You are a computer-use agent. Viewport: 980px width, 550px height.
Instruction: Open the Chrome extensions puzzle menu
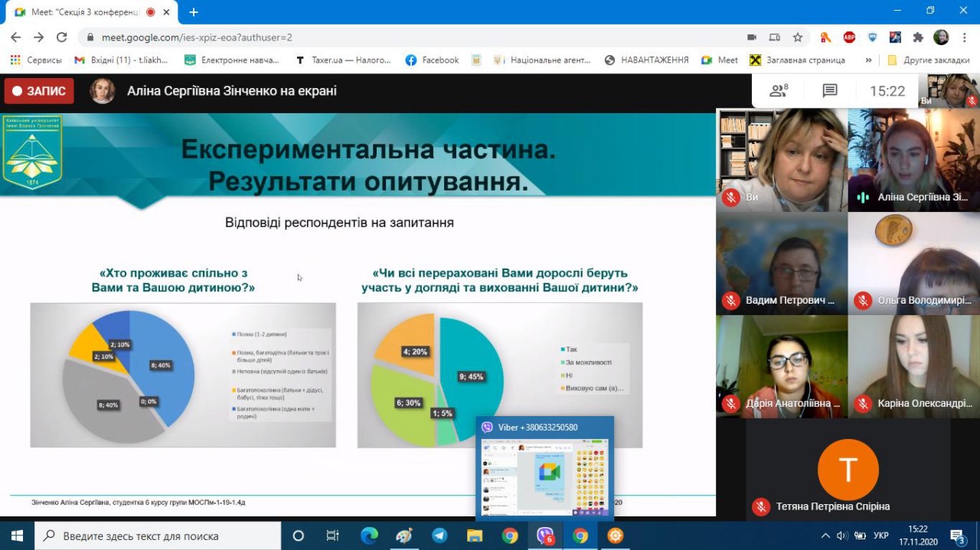[918, 37]
